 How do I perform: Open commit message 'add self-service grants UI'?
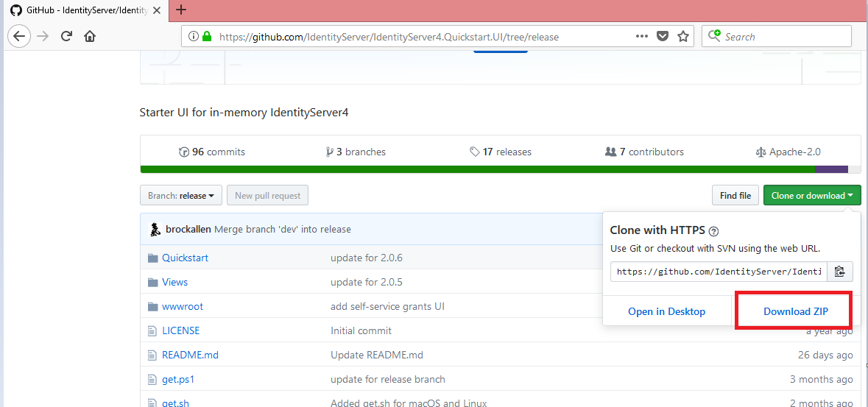tap(387, 307)
